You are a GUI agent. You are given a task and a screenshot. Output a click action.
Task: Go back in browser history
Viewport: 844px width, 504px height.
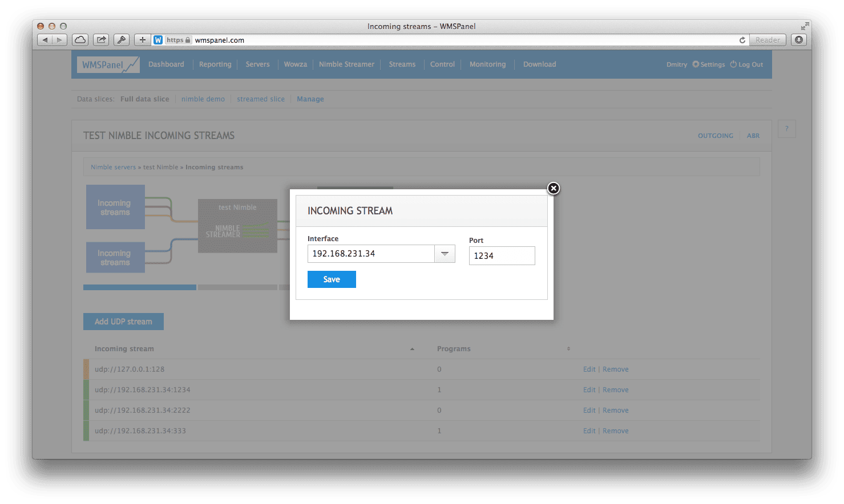(45, 40)
